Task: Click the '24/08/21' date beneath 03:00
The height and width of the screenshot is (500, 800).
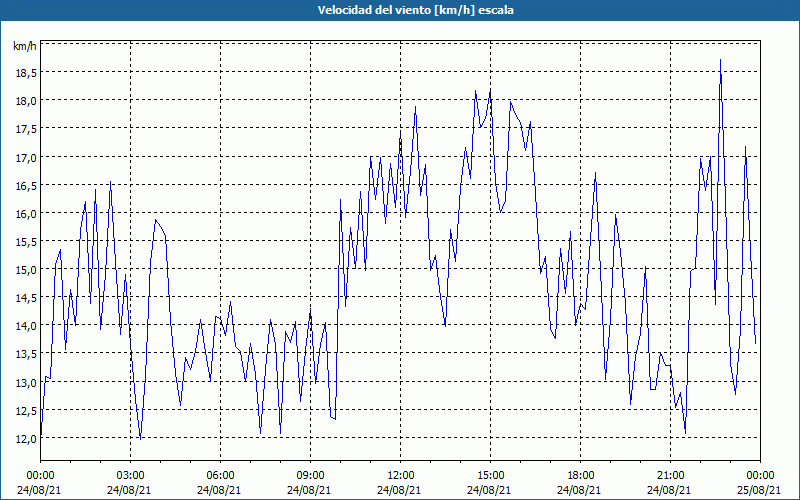Action: [x=129, y=490]
